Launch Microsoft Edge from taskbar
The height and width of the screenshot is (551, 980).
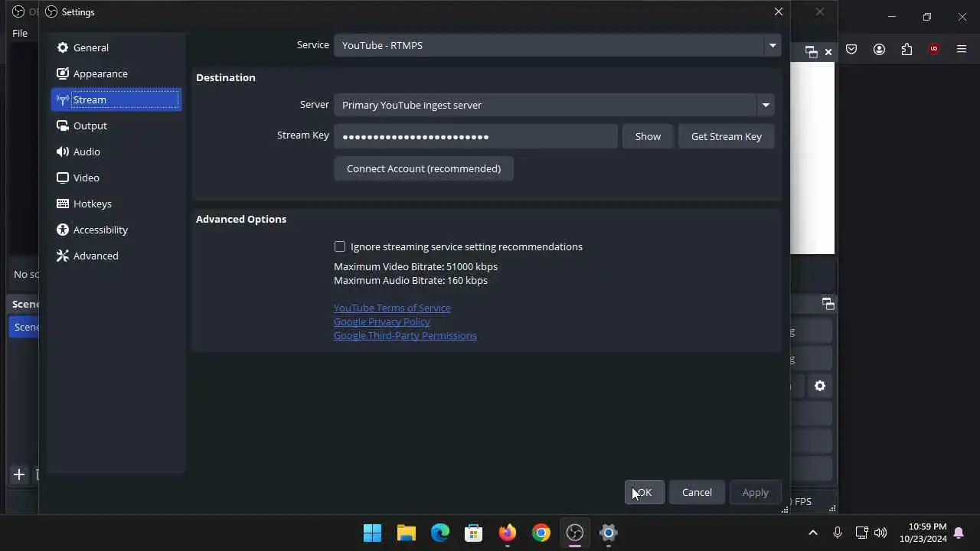439,533
